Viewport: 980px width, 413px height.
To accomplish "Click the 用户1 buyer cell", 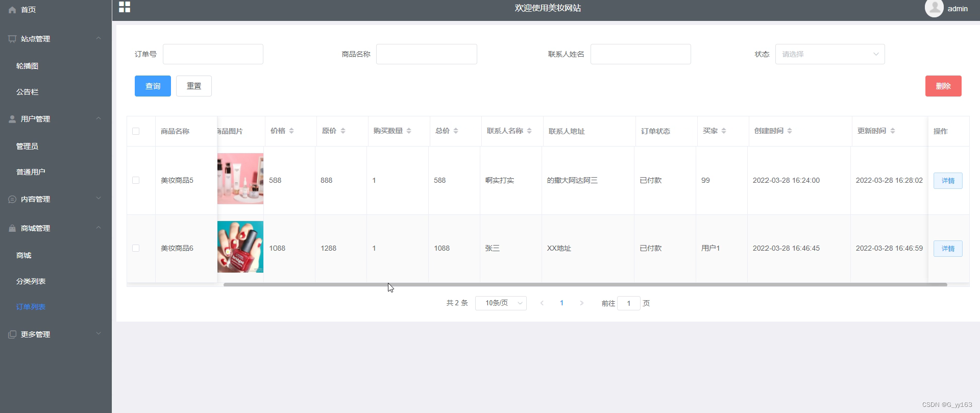I will click(710, 248).
